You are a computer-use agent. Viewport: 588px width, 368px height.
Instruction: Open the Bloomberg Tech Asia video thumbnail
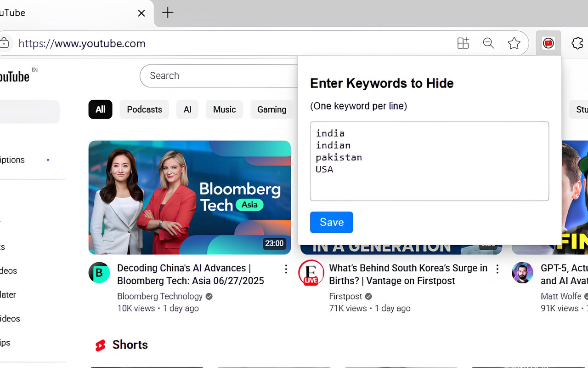tap(190, 197)
